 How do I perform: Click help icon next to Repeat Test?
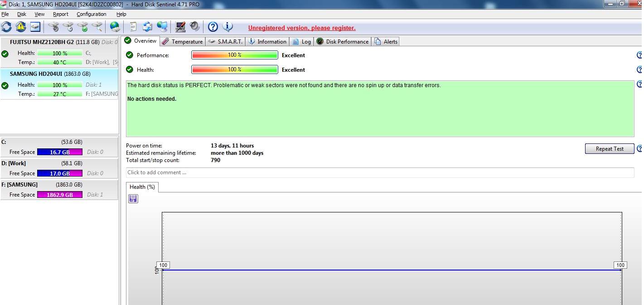pyautogui.click(x=639, y=149)
